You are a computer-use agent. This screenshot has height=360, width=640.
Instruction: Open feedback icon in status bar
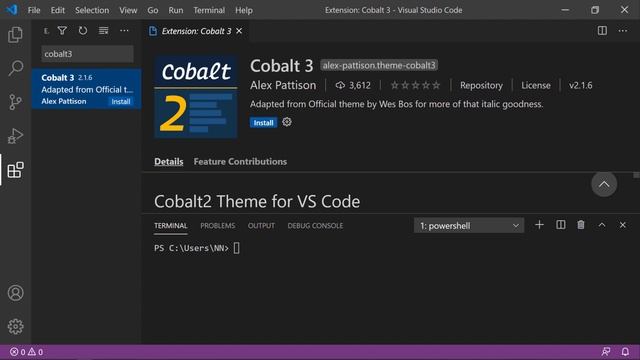pyautogui.click(x=606, y=351)
